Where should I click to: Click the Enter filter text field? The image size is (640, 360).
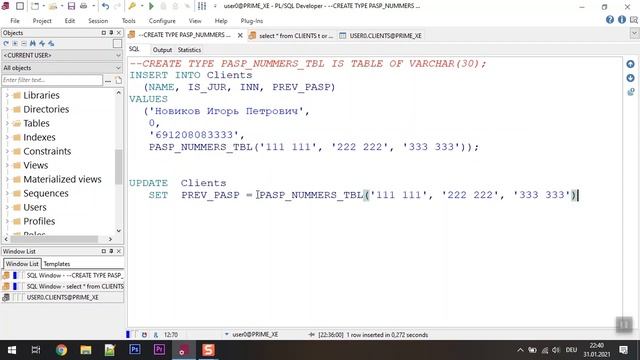point(52,80)
